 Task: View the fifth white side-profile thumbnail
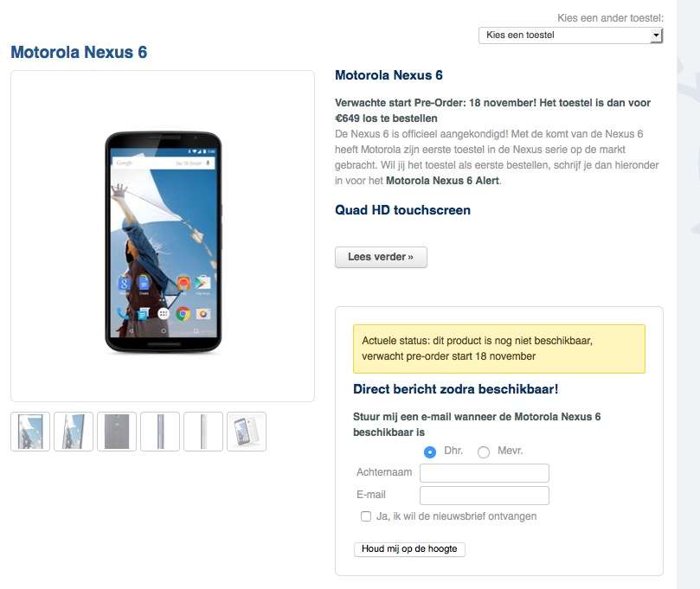click(x=203, y=432)
